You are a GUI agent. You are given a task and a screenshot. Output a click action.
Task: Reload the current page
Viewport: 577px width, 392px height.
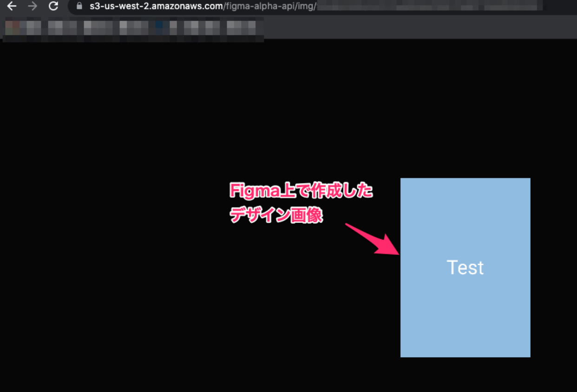point(53,6)
